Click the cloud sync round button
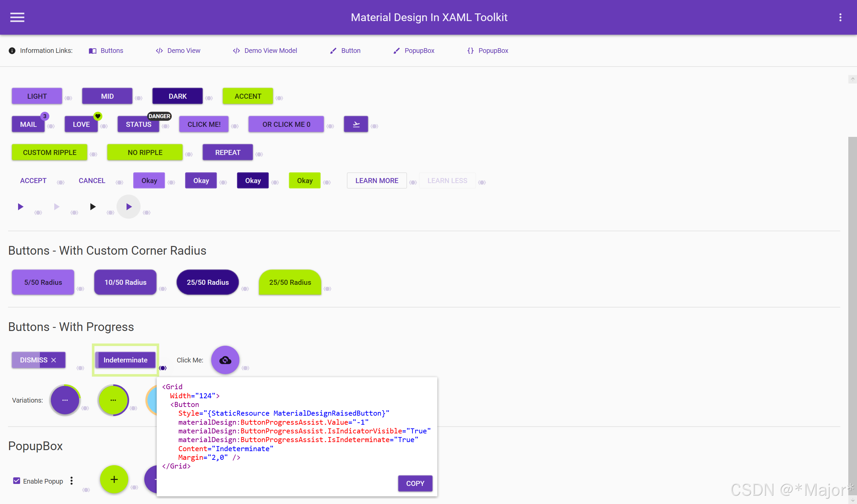This screenshot has height=504, width=857. click(x=225, y=360)
